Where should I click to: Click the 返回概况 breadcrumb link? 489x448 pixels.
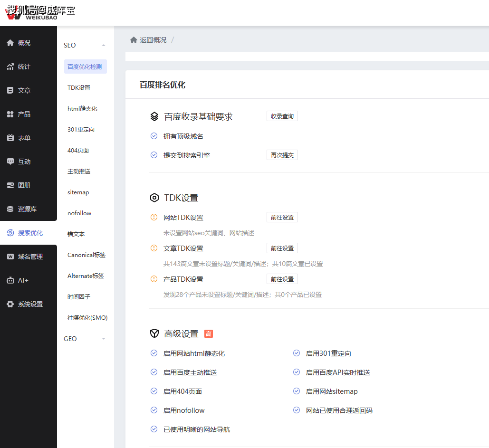click(x=153, y=40)
